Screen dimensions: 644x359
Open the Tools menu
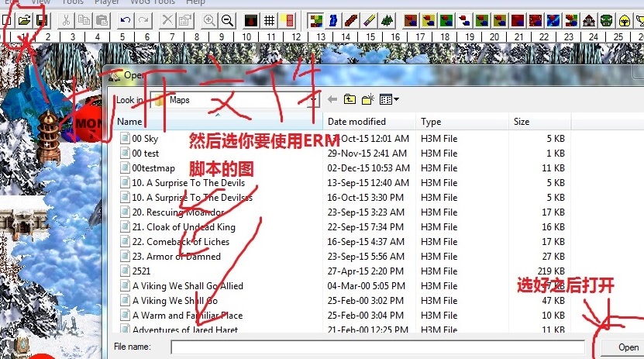coord(72,2)
